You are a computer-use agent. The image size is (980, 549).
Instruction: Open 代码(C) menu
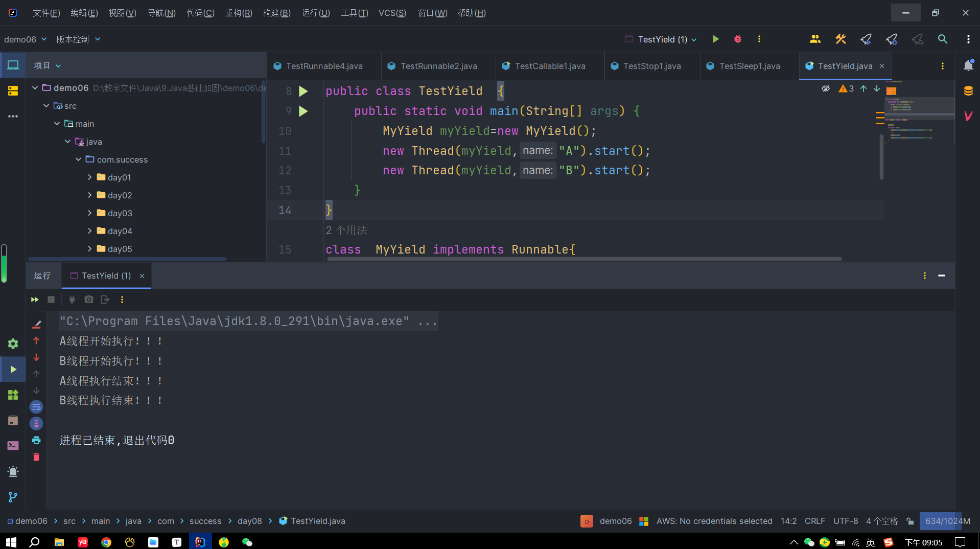pos(200,13)
